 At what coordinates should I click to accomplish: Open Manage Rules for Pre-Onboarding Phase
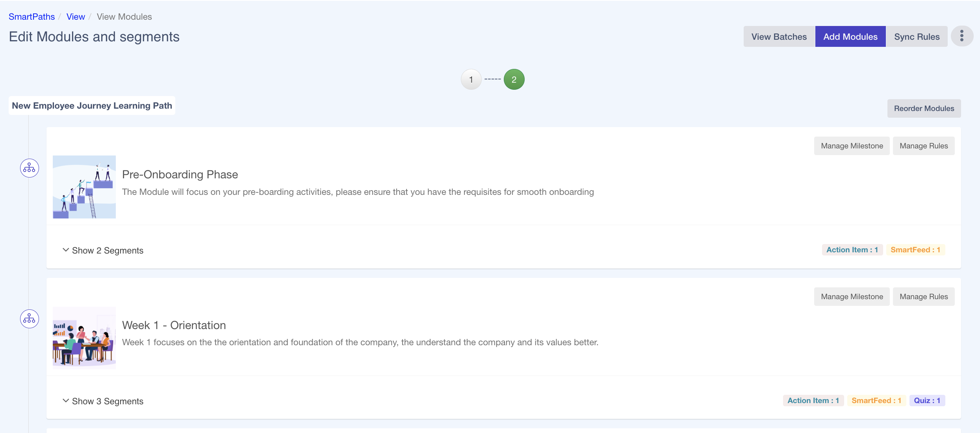(x=923, y=146)
